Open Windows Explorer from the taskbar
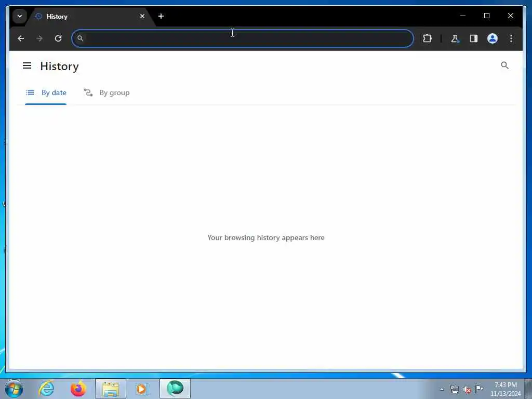 [111, 389]
